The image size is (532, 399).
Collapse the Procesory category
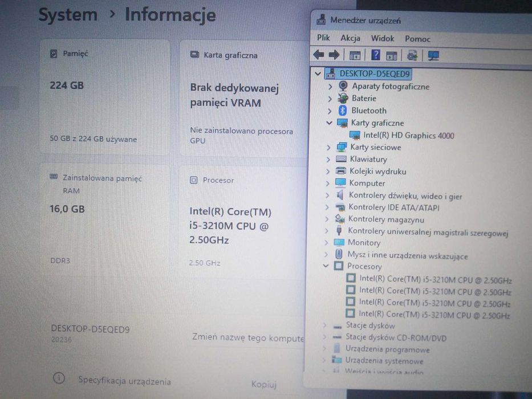[326, 266]
